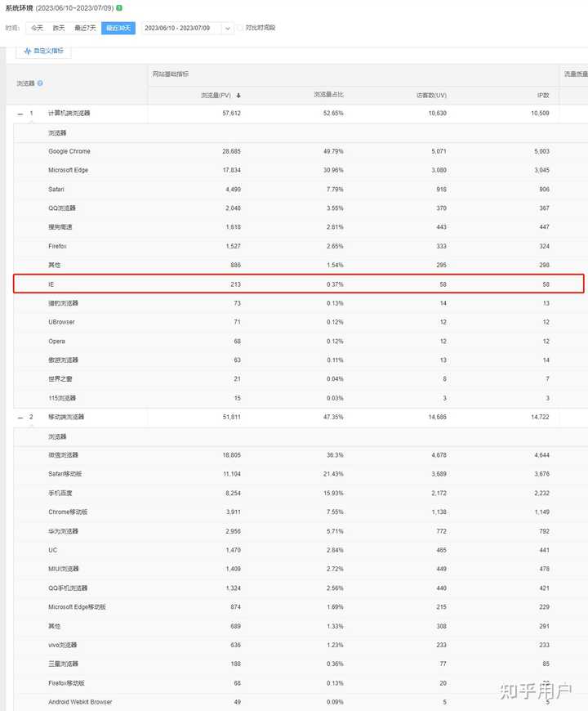Select the 昨天 time tab
Viewport: 588px width, 711px height.
pyautogui.click(x=59, y=28)
